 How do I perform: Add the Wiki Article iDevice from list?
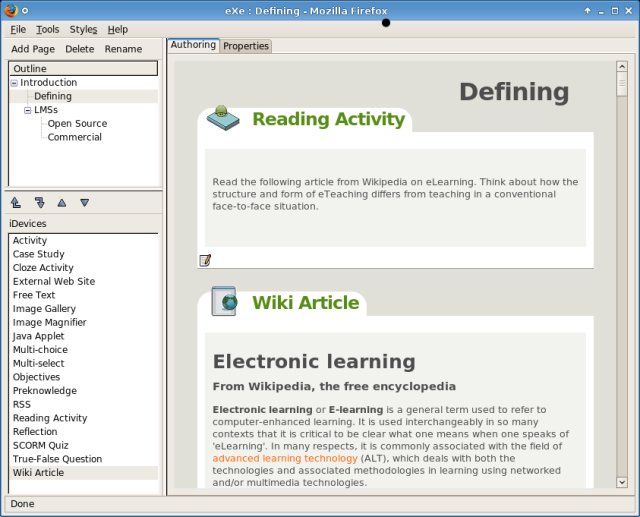tap(83, 473)
